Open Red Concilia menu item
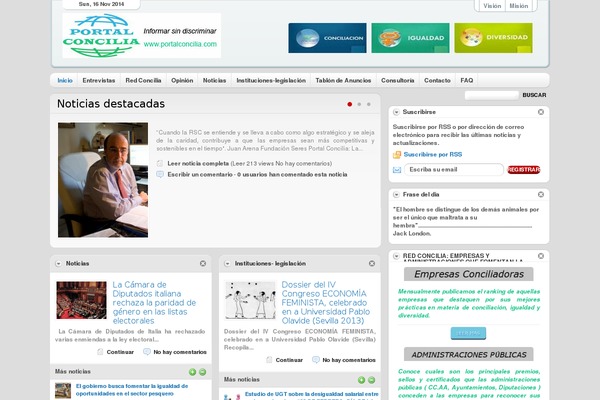 tap(143, 80)
